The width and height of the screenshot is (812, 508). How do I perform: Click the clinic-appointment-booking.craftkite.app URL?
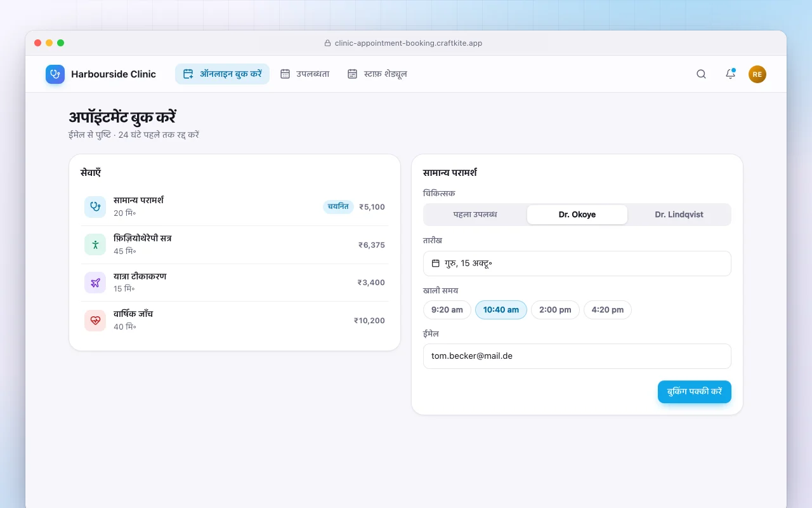click(409, 43)
